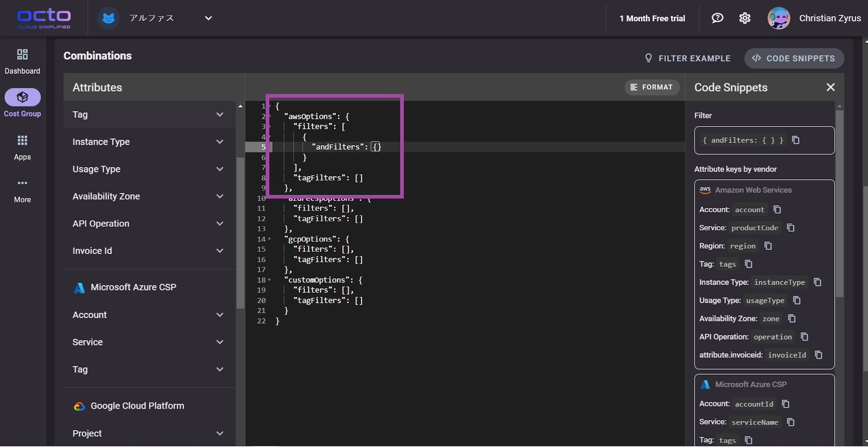
Task: Toggle the CODE SNIPPETS button
Action: 794,58
